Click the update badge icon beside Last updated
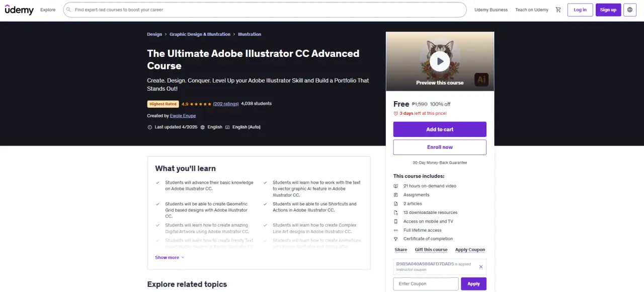This screenshot has width=644, height=292. (149, 127)
